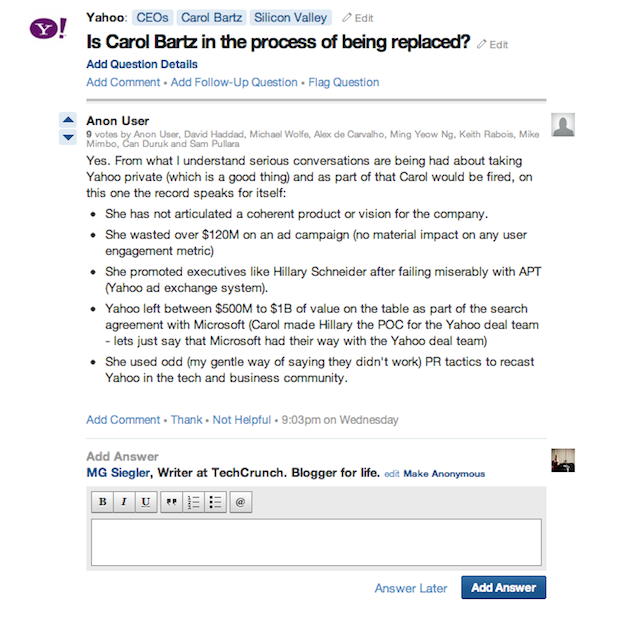630x622 pixels.
Task: Open the CEOs topic tag
Action: click(152, 17)
